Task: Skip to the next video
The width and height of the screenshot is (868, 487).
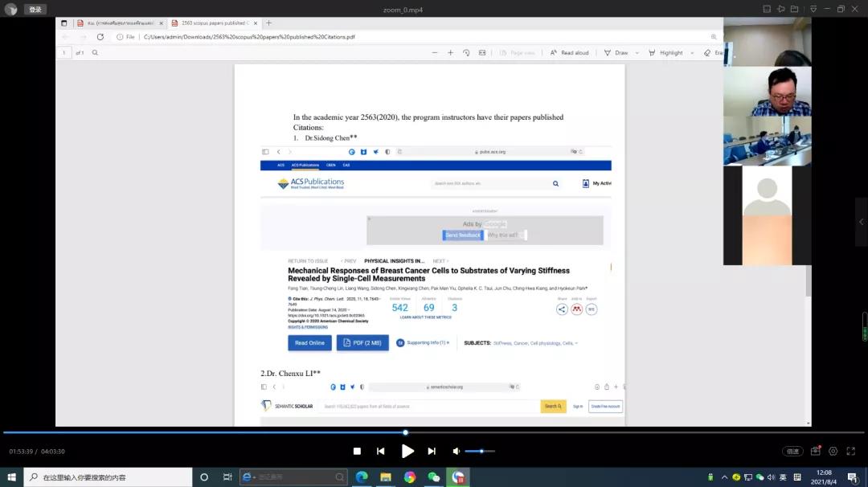Action: [432, 451]
